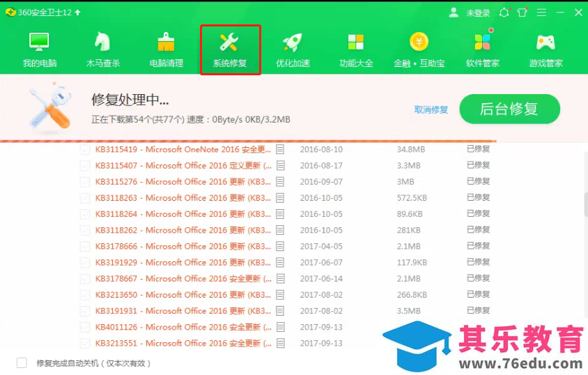The image size is (588, 375).
Task: Select the 2016-08-10 date cell
Action: pyautogui.click(x=321, y=149)
